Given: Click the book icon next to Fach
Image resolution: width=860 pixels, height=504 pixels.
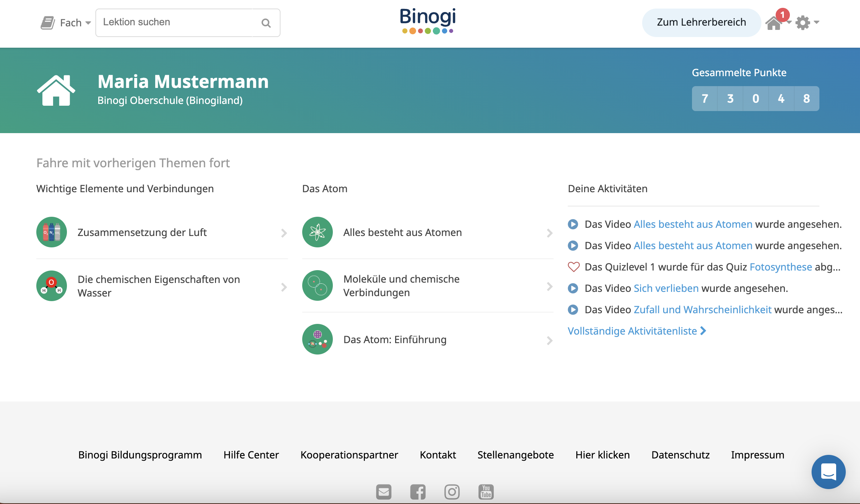Looking at the screenshot, I should 48,23.
